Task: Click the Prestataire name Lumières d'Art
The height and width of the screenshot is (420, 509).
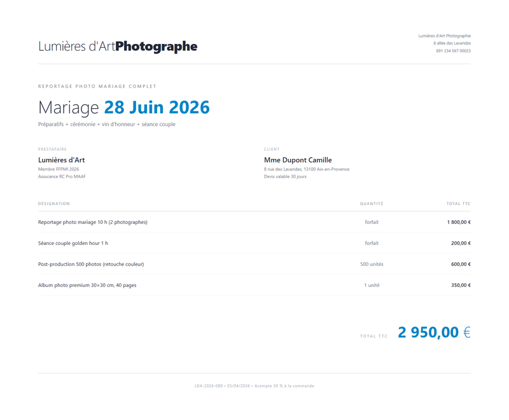Action: click(61, 160)
